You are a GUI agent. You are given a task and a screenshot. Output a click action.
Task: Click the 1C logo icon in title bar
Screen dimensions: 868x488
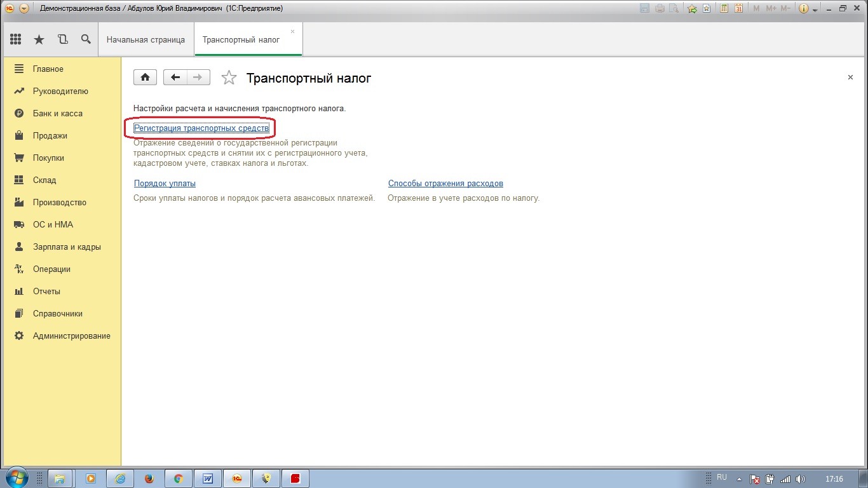point(10,8)
